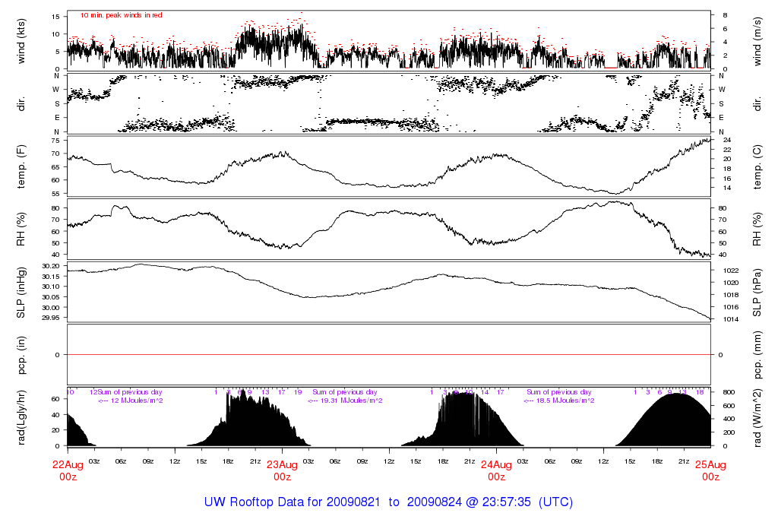Screen dimensions: 778x532
Task: Click the red zero precipitation line
Action: pos(389,354)
